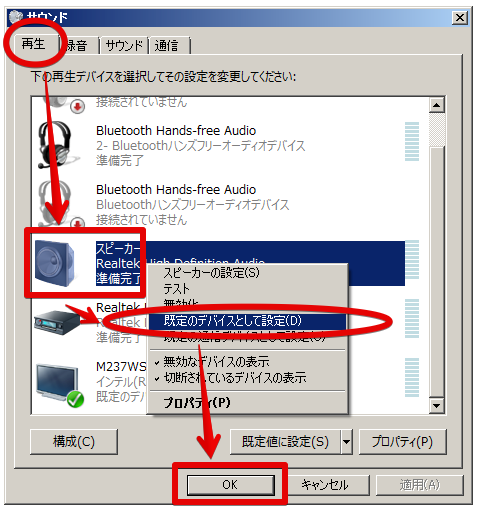Select the Realtek Digital Output receiver icon
Screen dimensions: 477x509
pyautogui.click(x=57, y=322)
